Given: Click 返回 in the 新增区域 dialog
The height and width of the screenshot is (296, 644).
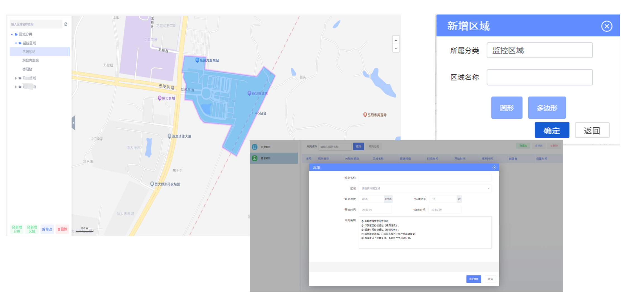Looking at the screenshot, I should [x=592, y=130].
